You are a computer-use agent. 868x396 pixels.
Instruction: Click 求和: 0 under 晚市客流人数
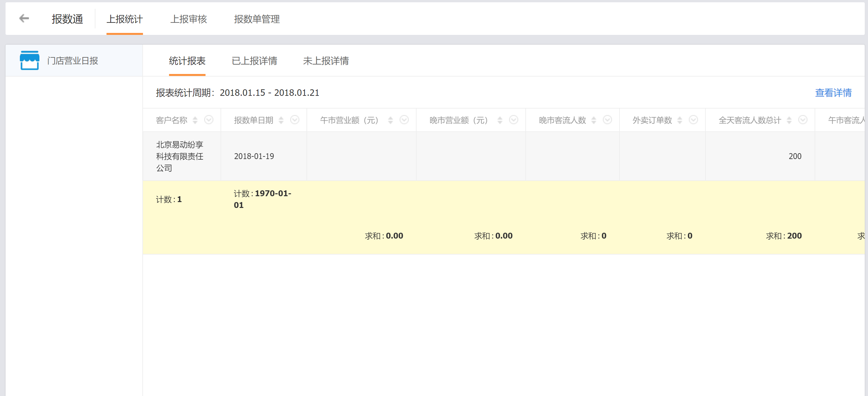pyautogui.click(x=593, y=236)
